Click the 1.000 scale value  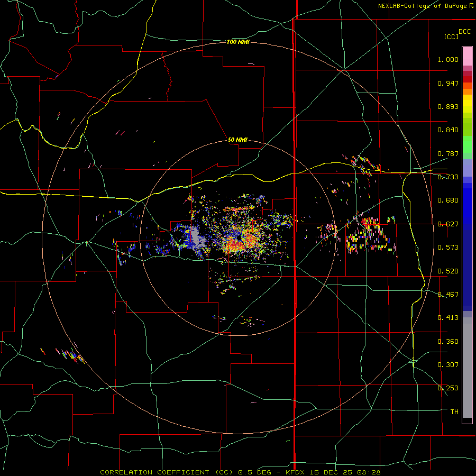(448, 59)
